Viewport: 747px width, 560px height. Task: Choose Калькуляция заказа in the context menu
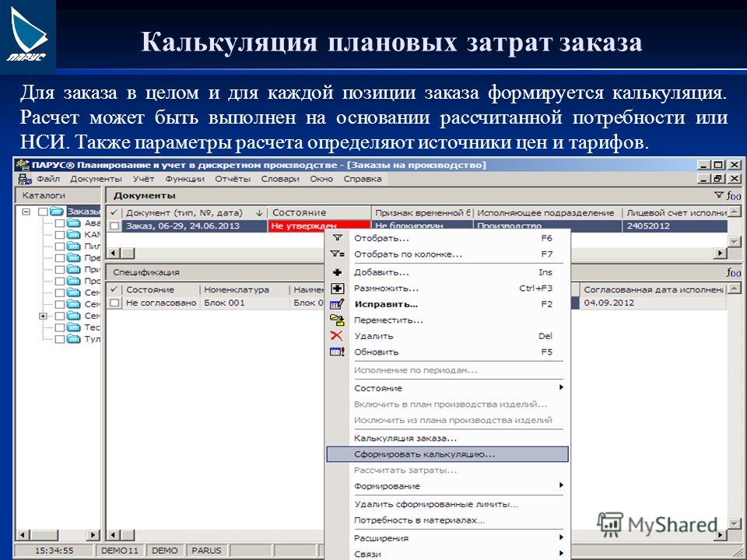click(x=447, y=438)
